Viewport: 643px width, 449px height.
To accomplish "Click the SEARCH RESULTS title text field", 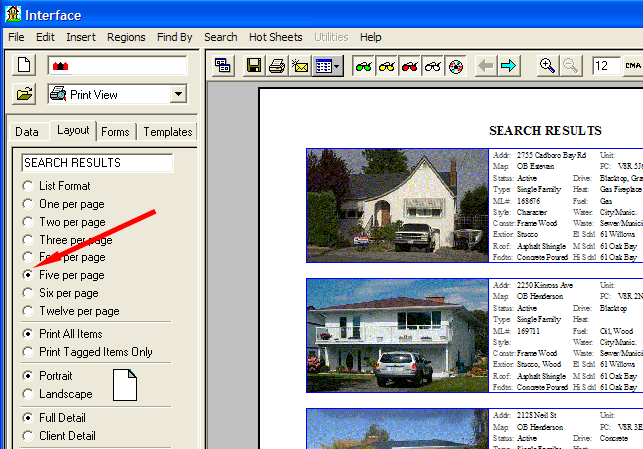I will (97, 163).
